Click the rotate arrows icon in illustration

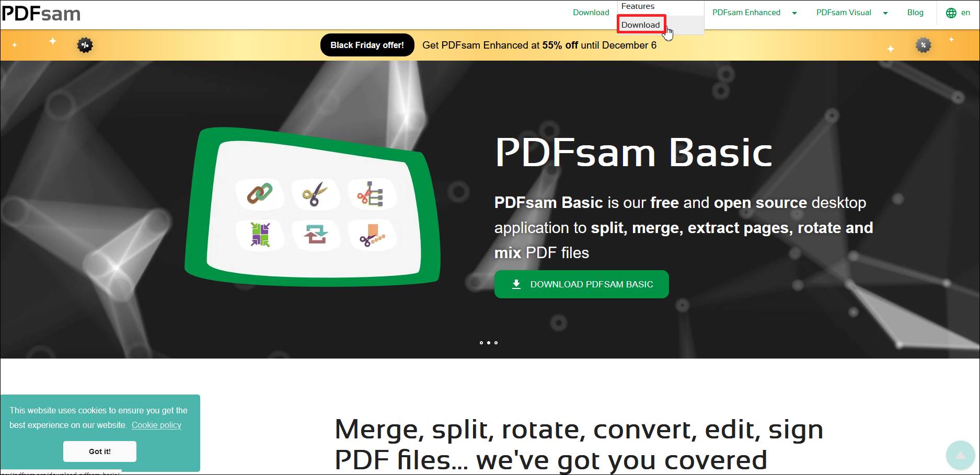(x=316, y=234)
